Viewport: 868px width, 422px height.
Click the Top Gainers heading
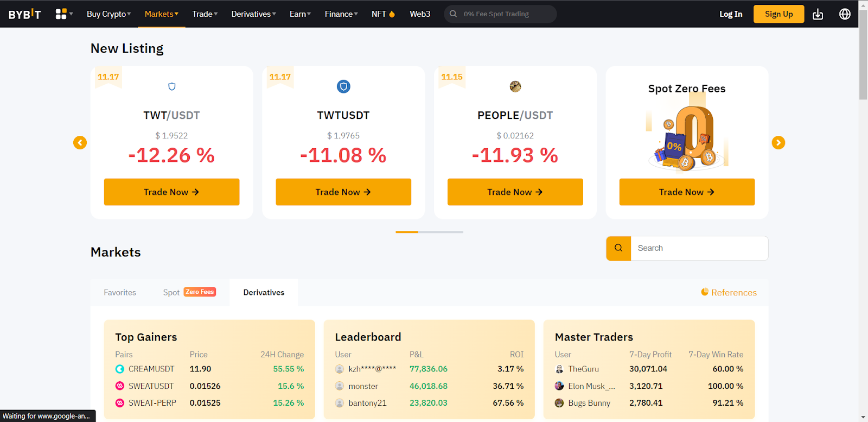pos(146,337)
